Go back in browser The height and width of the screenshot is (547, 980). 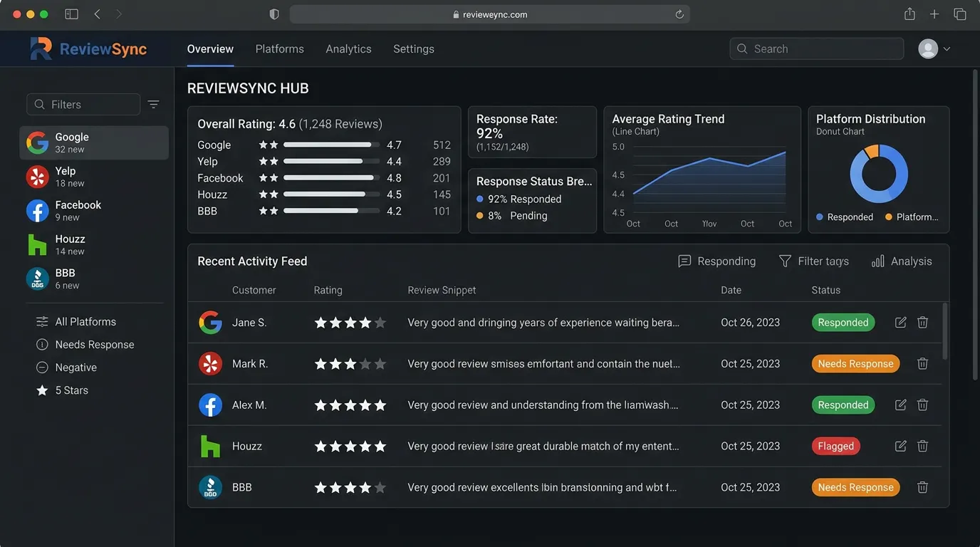click(x=98, y=14)
